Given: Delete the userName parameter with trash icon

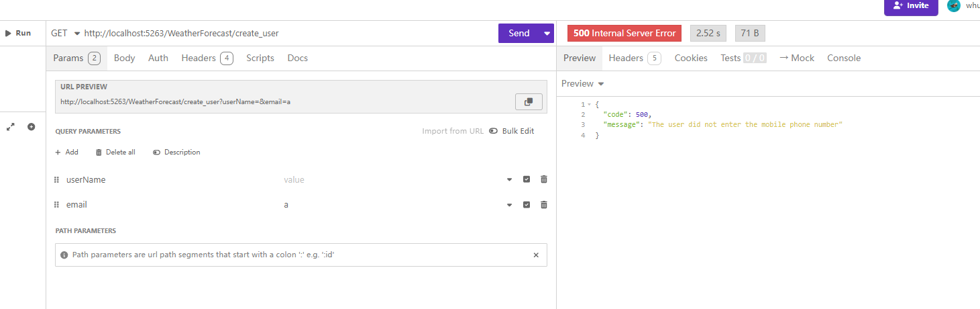Looking at the screenshot, I should pos(544,179).
